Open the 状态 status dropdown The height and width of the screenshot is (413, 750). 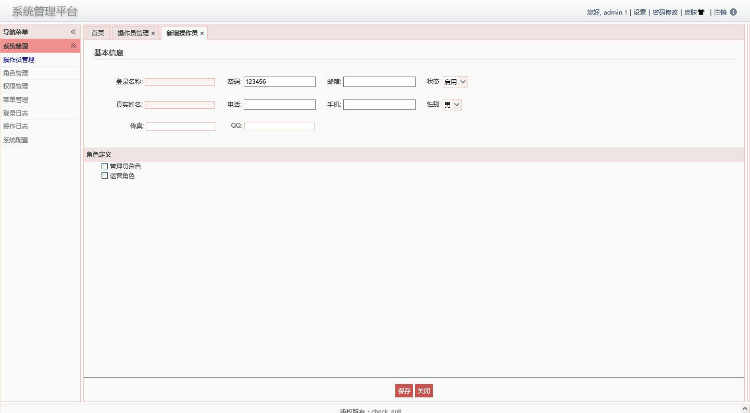455,82
